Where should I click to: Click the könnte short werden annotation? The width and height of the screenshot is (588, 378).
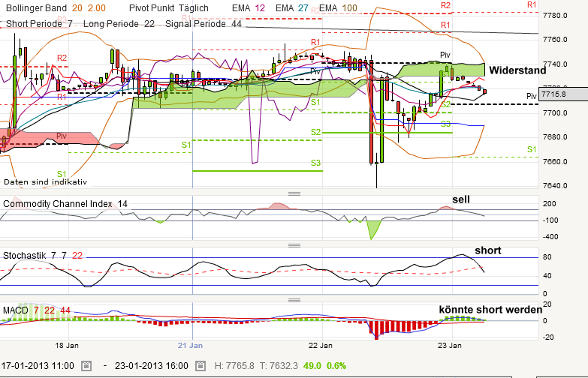[490, 310]
